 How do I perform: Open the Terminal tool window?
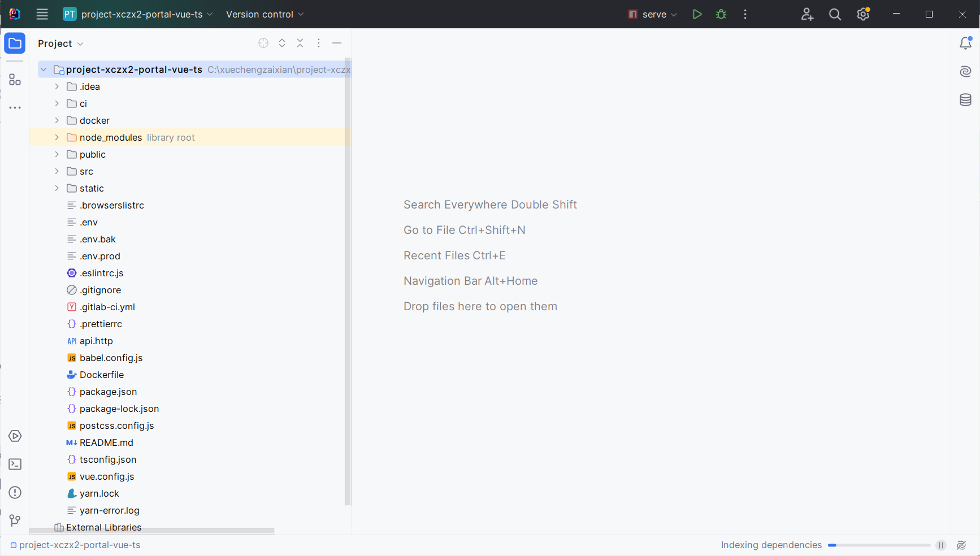(15, 464)
